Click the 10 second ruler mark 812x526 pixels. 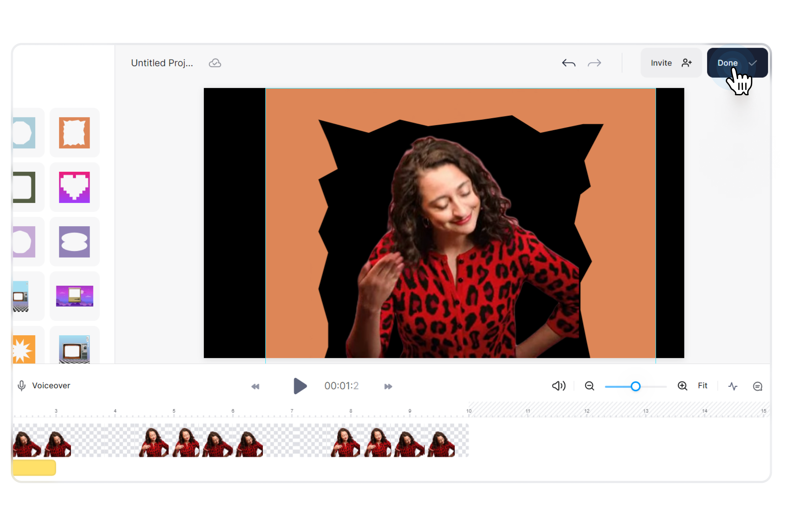click(469, 411)
